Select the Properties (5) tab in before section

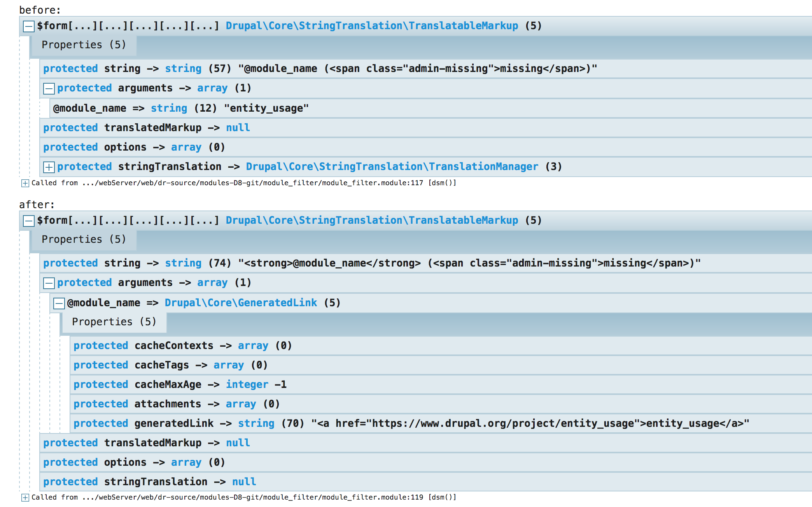coord(84,45)
